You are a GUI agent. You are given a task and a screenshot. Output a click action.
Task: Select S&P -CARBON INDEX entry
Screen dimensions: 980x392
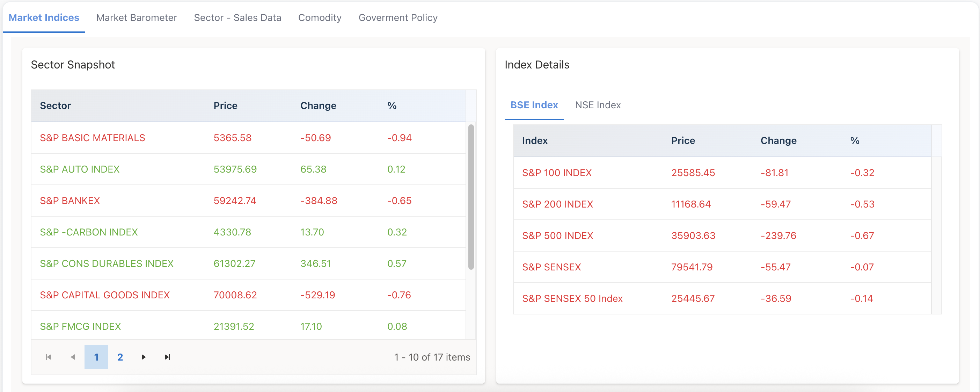click(x=89, y=232)
